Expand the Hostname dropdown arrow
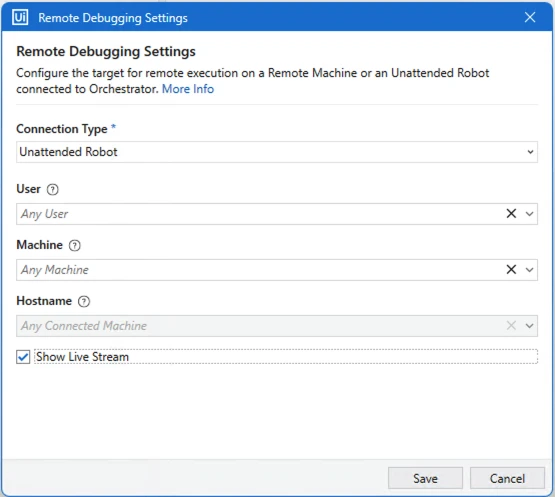This screenshot has height=497, width=555. tap(530, 326)
